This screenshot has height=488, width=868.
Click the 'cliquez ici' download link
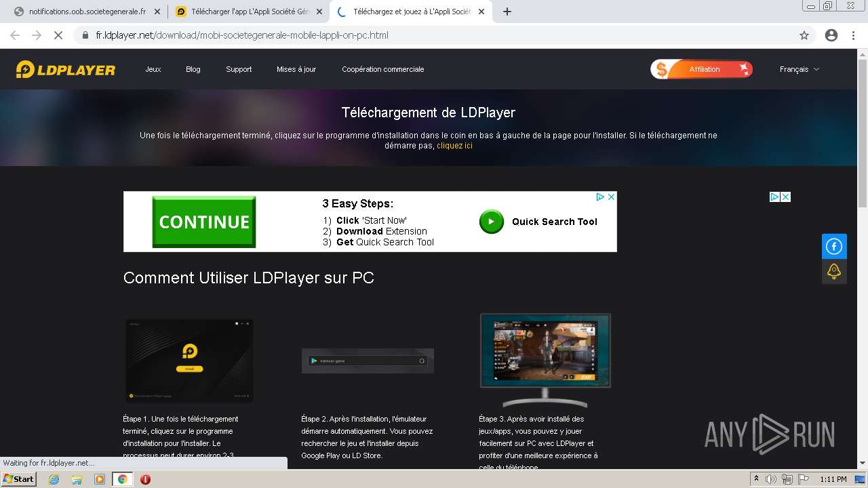(x=454, y=146)
